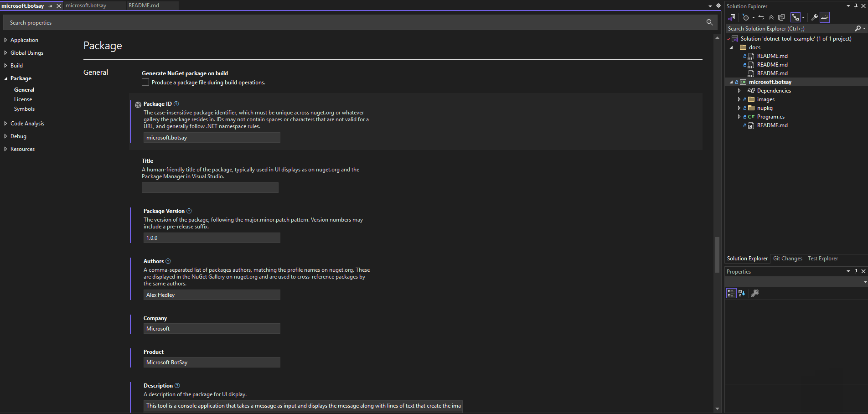868x414 pixels.
Task: Select Solution Explorer bottom tab
Action: (747, 259)
